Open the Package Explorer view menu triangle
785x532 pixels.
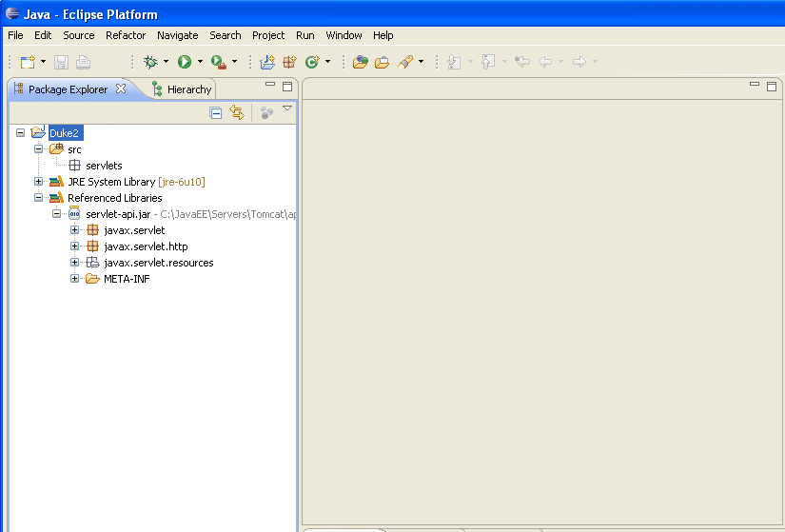tap(287, 108)
